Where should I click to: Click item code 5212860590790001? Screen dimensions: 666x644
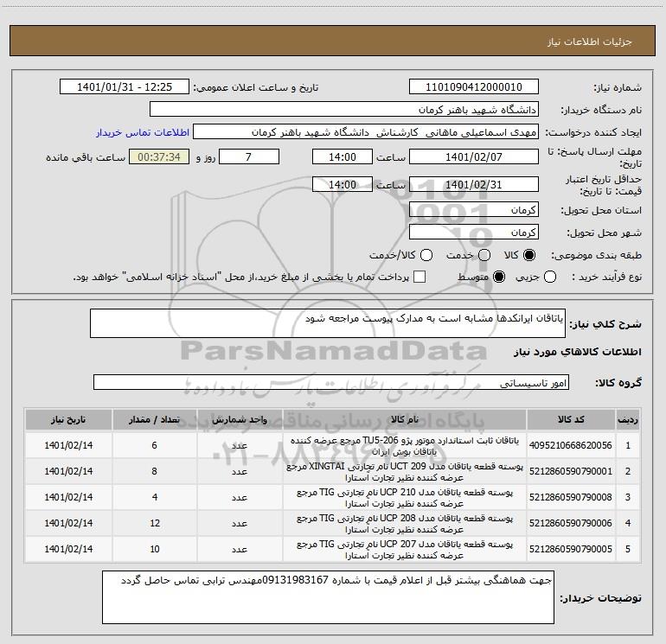tap(571, 471)
